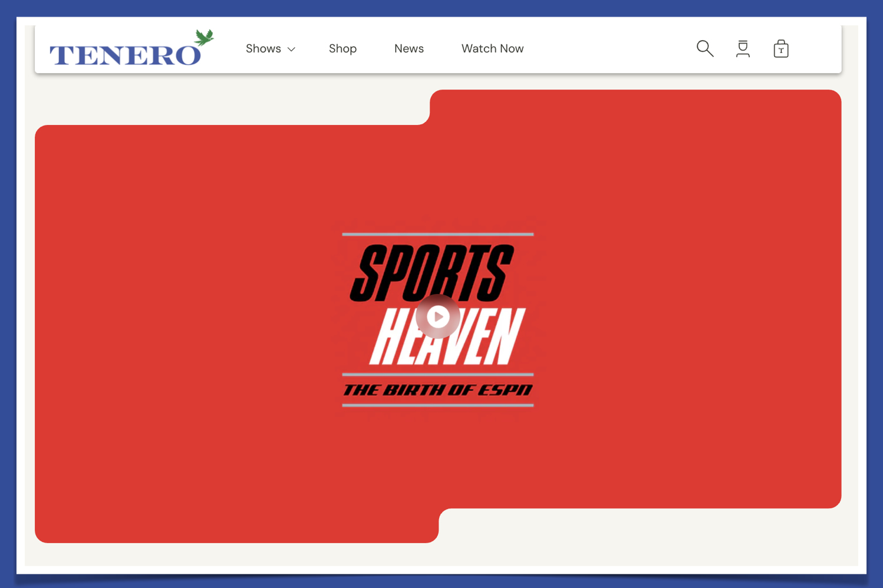
Task: Expand the Shows dropdown chevron
Action: point(291,49)
